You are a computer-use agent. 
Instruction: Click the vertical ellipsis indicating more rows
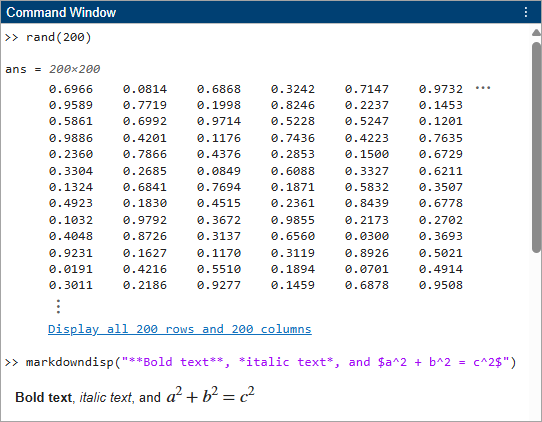pyautogui.click(x=58, y=307)
